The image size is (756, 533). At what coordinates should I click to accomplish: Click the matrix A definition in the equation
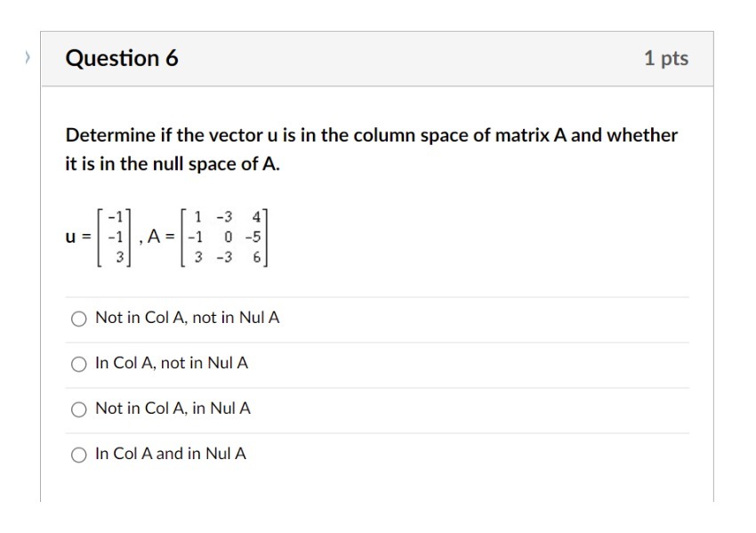click(222, 236)
